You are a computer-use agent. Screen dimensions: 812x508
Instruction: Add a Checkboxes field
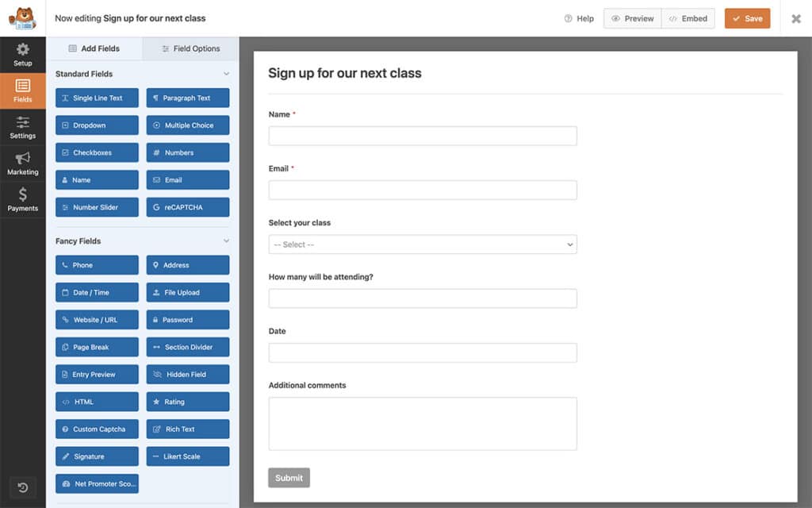(97, 153)
